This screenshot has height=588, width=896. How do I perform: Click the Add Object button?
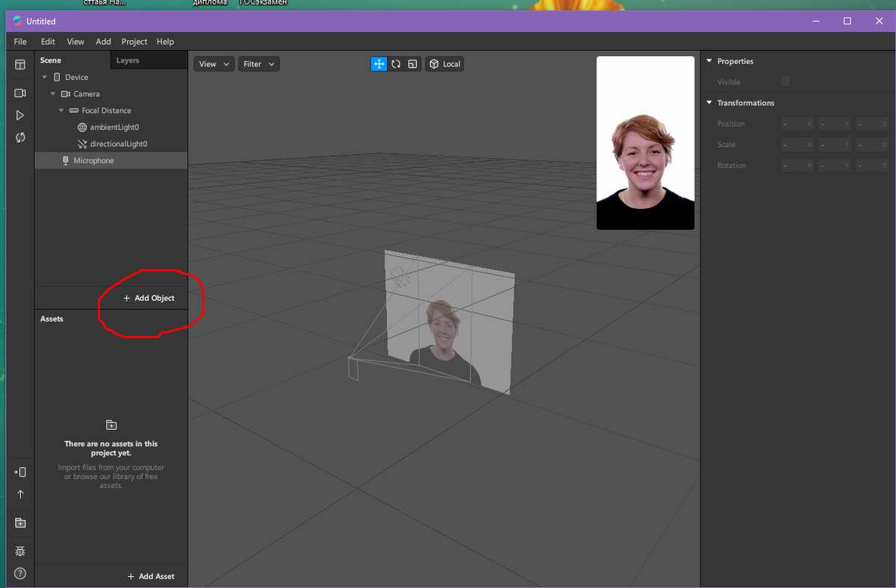coord(149,298)
